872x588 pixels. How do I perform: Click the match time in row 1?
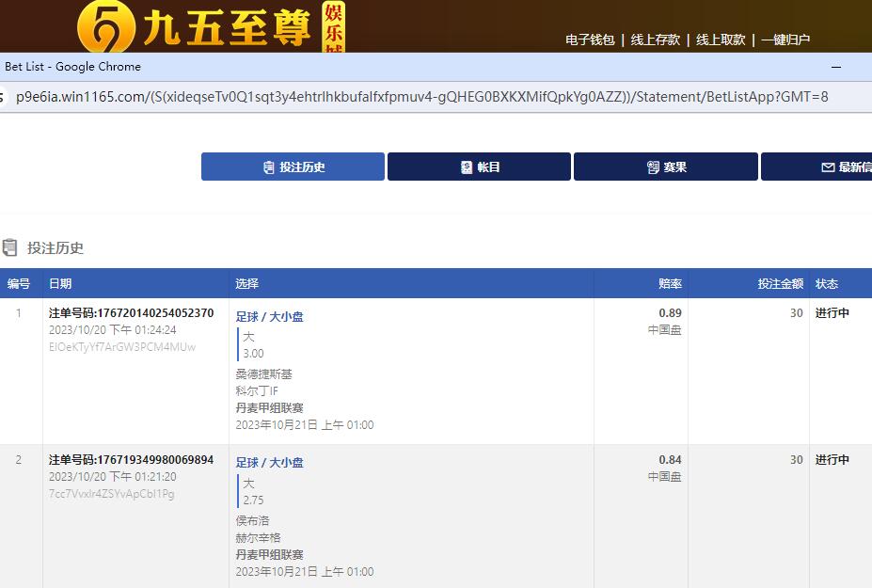point(305,425)
